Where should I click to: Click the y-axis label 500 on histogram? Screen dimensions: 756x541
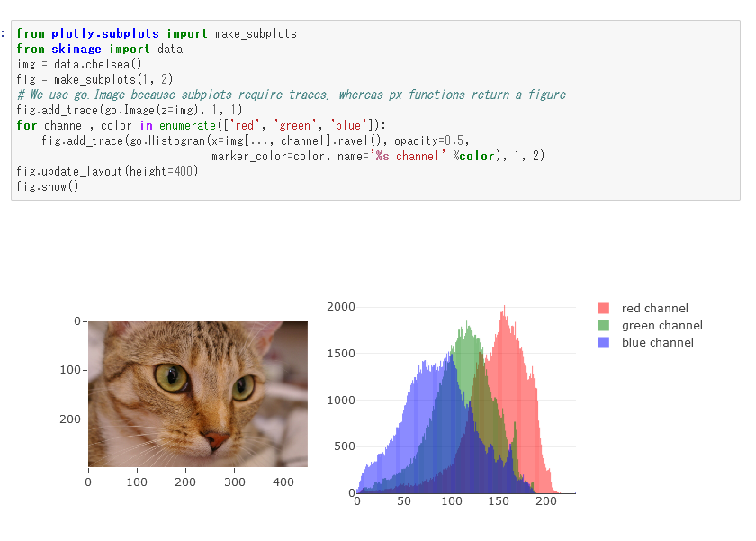click(x=345, y=446)
